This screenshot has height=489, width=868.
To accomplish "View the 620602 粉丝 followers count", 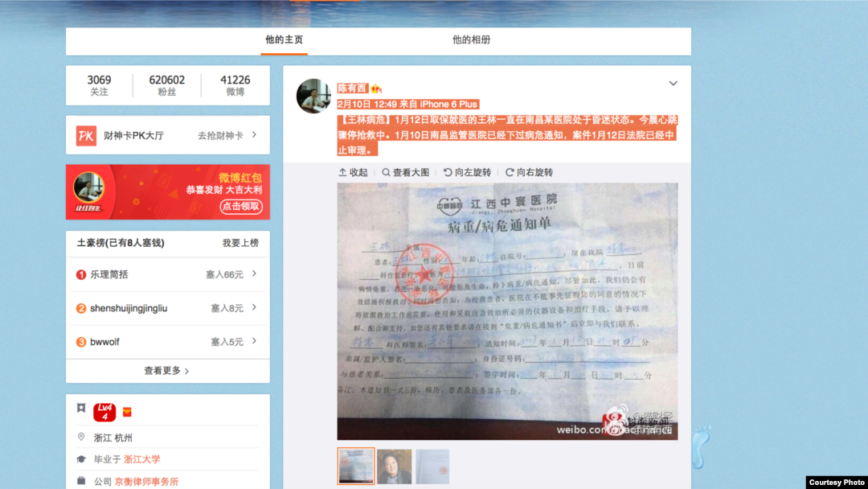I will pos(166,85).
